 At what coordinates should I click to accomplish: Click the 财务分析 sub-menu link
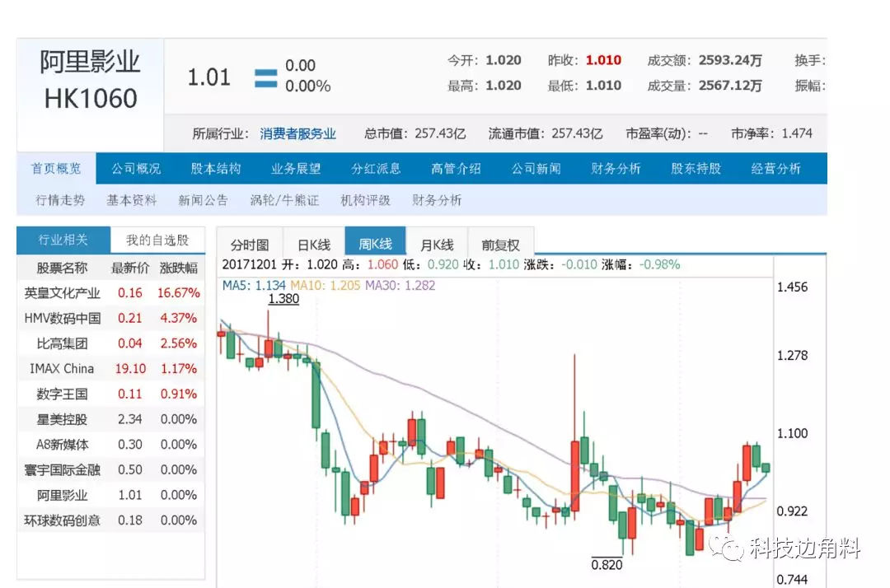click(x=437, y=200)
